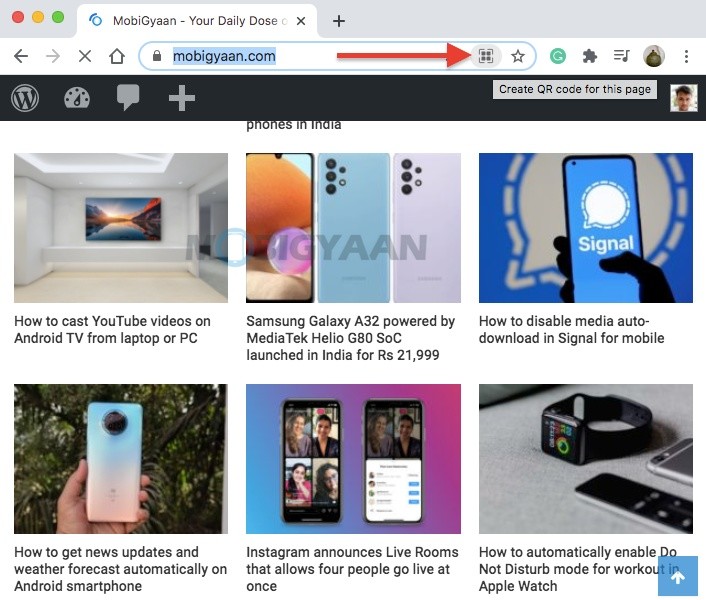Open the hand-held blue phone thumbnail

point(121,459)
